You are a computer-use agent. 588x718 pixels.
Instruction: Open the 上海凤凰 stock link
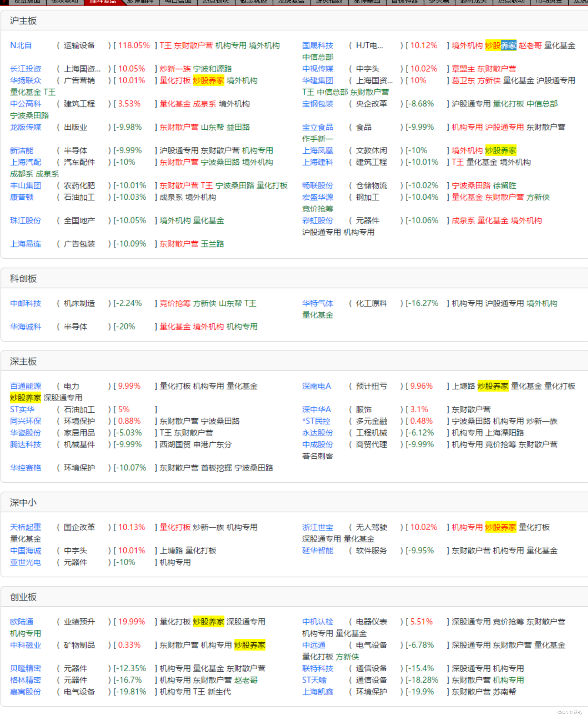point(318,150)
